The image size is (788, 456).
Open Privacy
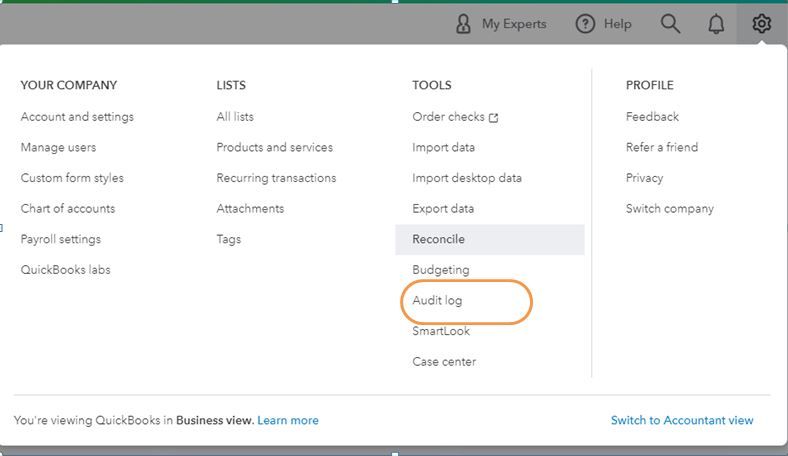pyautogui.click(x=644, y=178)
